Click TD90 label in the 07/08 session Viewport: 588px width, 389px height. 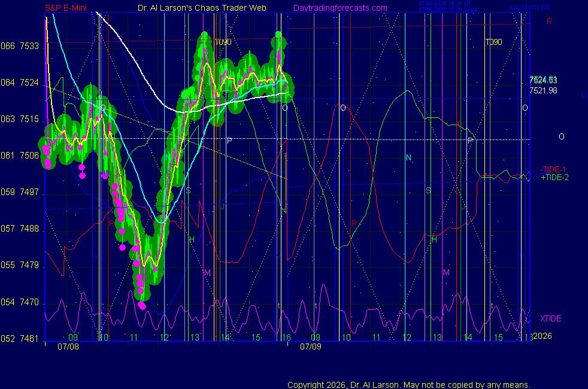223,42
